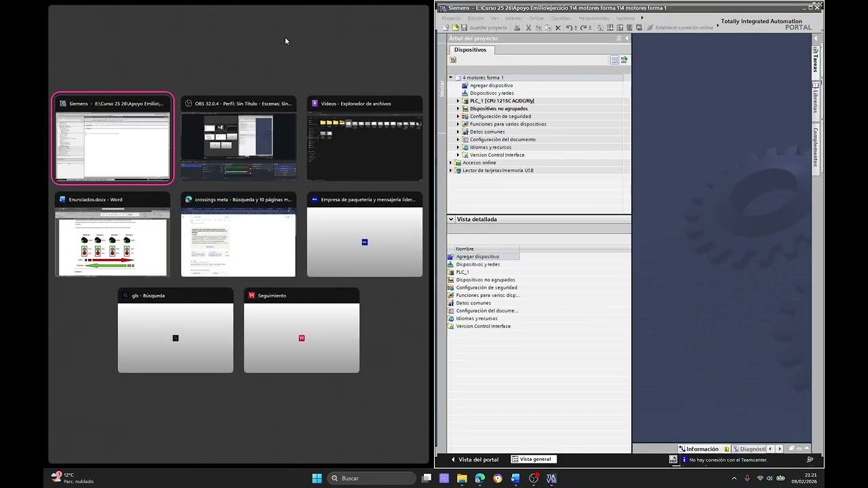The height and width of the screenshot is (488, 868).
Task: Select the Dispositivos tab
Action: 470,49
